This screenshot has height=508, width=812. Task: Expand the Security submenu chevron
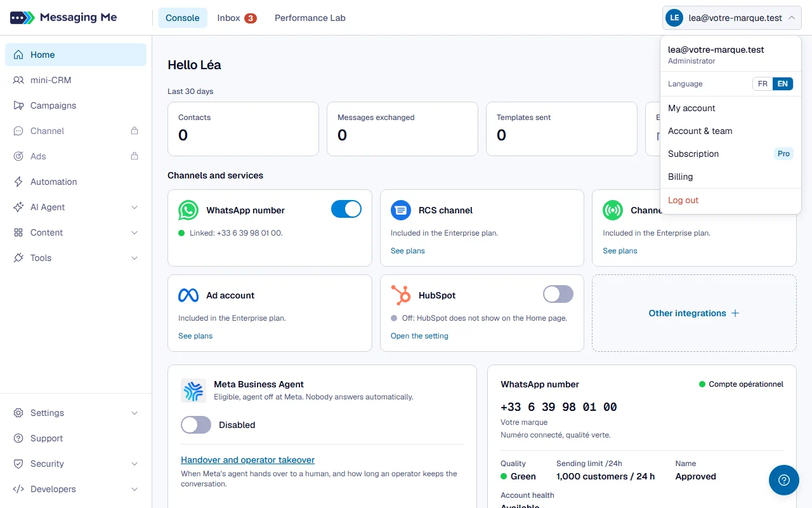point(134,464)
